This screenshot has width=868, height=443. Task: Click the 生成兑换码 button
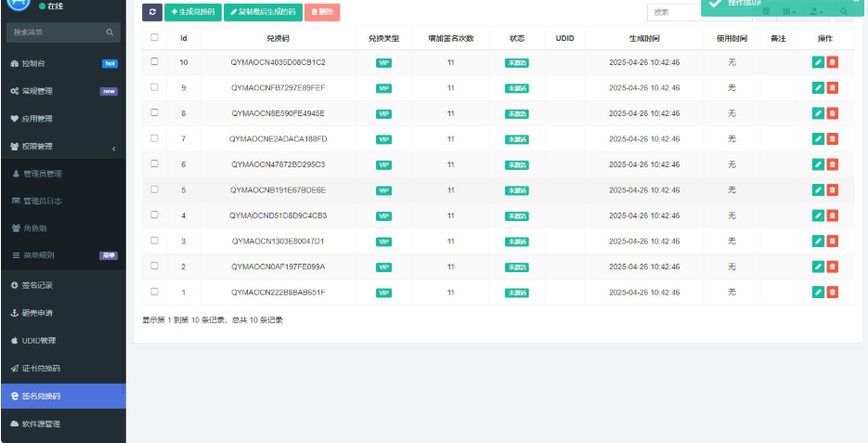tap(193, 12)
